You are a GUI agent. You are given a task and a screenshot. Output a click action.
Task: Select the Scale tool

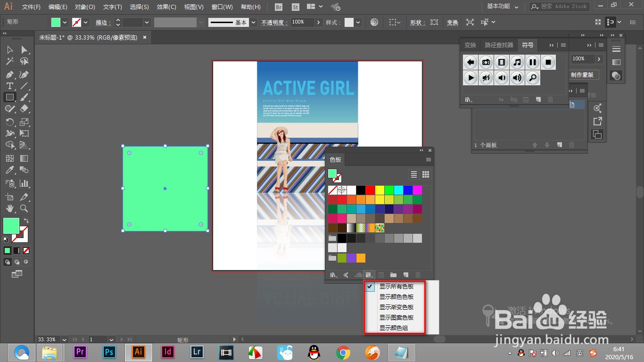(x=24, y=122)
